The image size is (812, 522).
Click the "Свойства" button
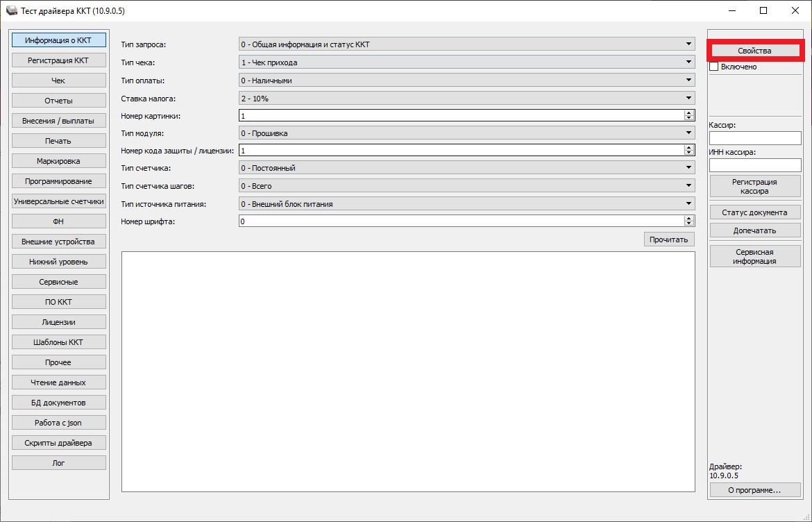coord(754,51)
